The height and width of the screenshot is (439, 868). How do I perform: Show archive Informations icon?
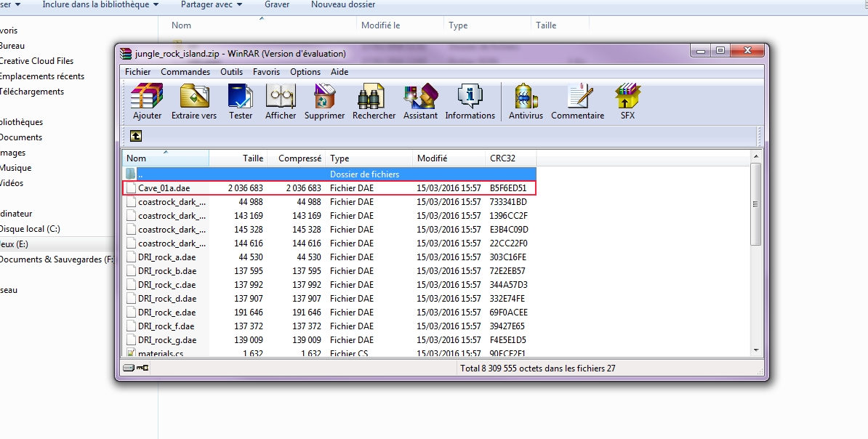pos(470,97)
